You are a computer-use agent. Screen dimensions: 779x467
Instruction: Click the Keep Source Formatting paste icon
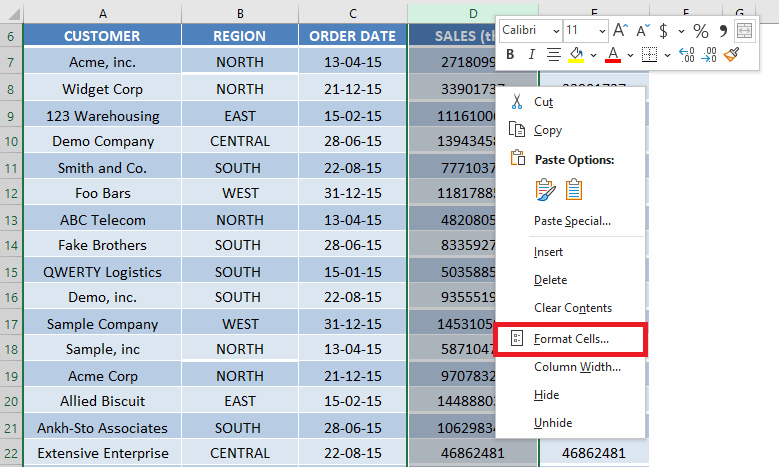pyautogui.click(x=545, y=190)
